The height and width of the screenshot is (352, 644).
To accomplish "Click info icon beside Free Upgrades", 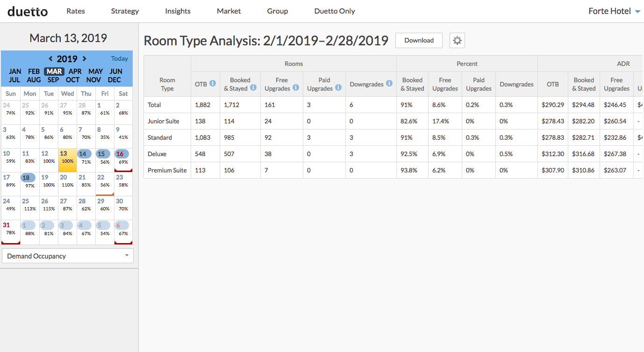I will coord(296,88).
